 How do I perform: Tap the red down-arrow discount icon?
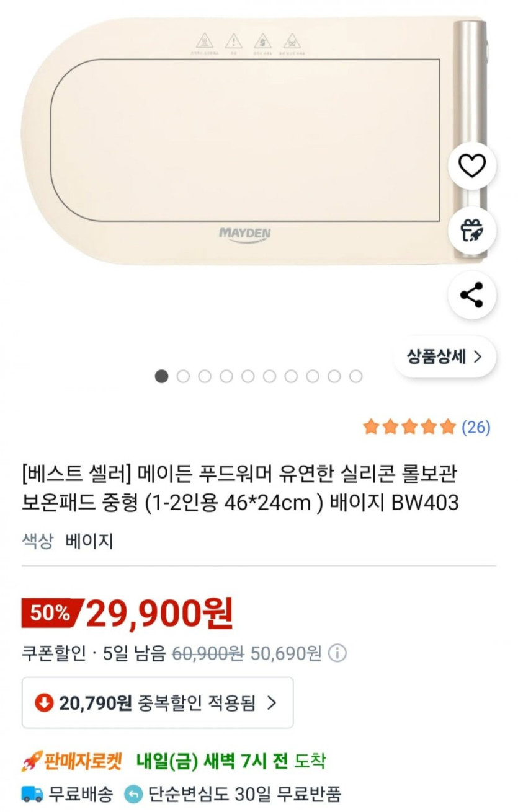(x=44, y=702)
